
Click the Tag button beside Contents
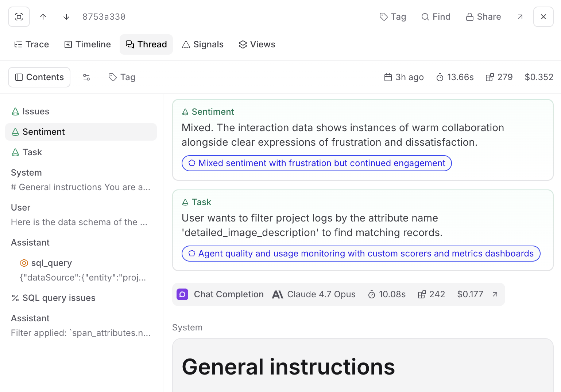[122, 77]
